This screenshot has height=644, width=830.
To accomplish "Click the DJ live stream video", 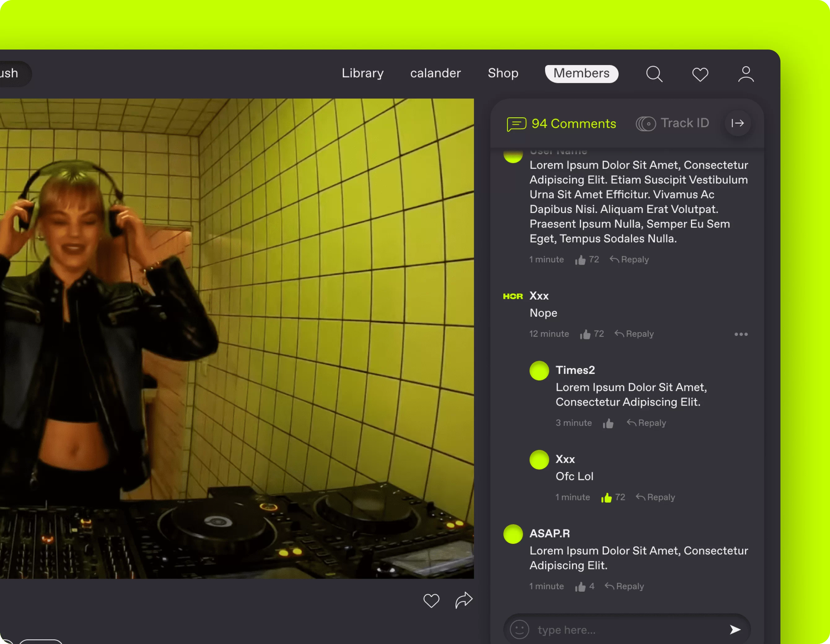I will tap(237, 338).
